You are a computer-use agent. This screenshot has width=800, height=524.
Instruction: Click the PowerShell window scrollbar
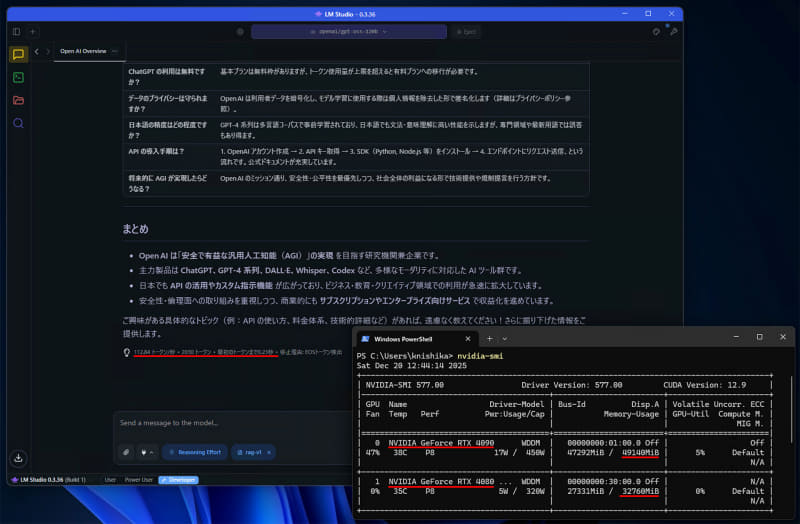[x=791, y=408]
